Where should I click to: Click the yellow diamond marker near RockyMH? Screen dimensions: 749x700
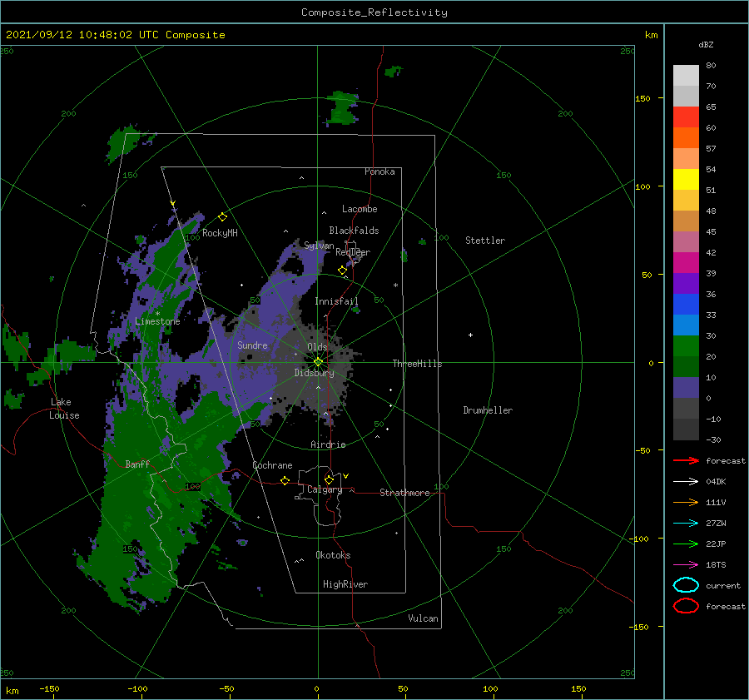pyautogui.click(x=222, y=217)
